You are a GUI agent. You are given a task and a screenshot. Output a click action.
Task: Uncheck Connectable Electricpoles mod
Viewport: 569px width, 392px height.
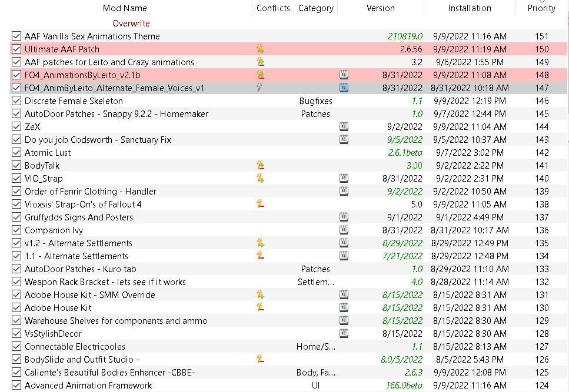tap(16, 346)
